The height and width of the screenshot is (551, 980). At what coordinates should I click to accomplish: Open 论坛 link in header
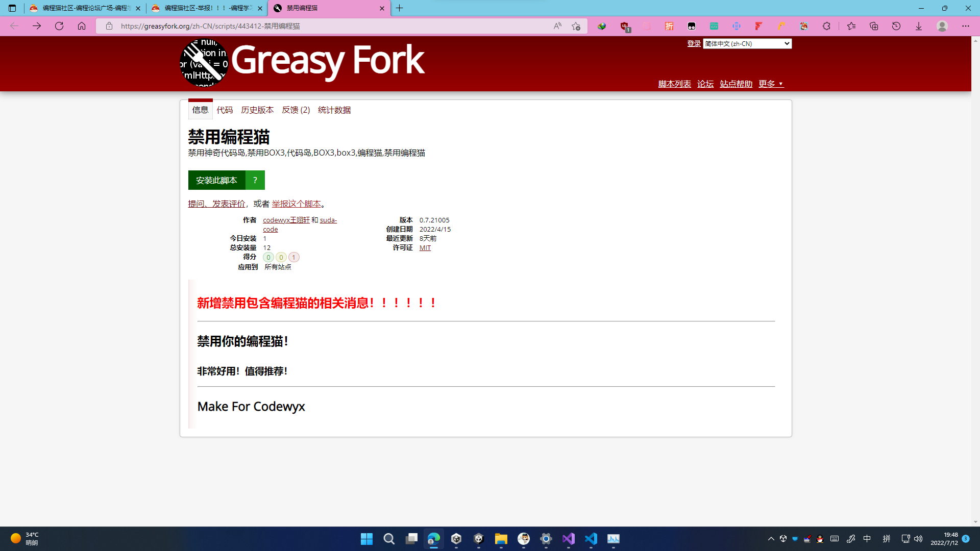pos(705,84)
